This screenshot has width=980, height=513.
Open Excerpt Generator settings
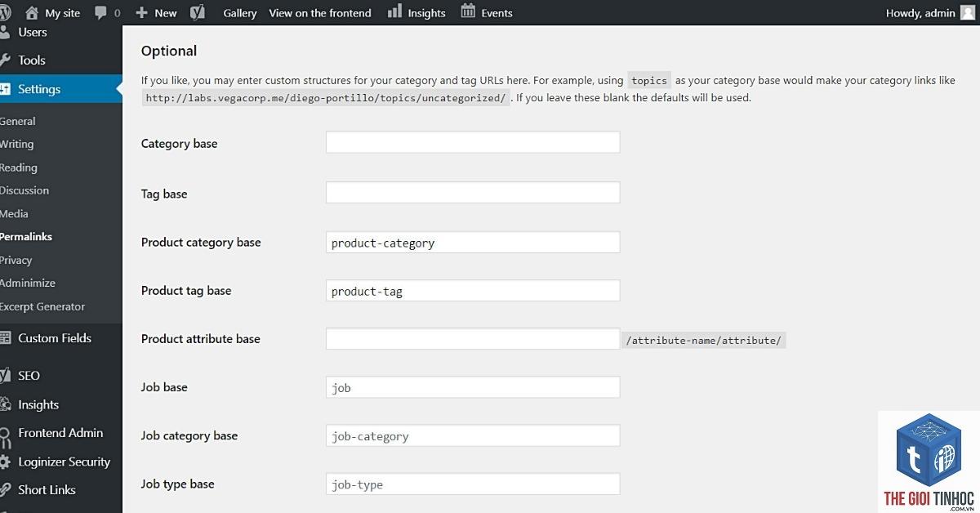click(x=42, y=306)
